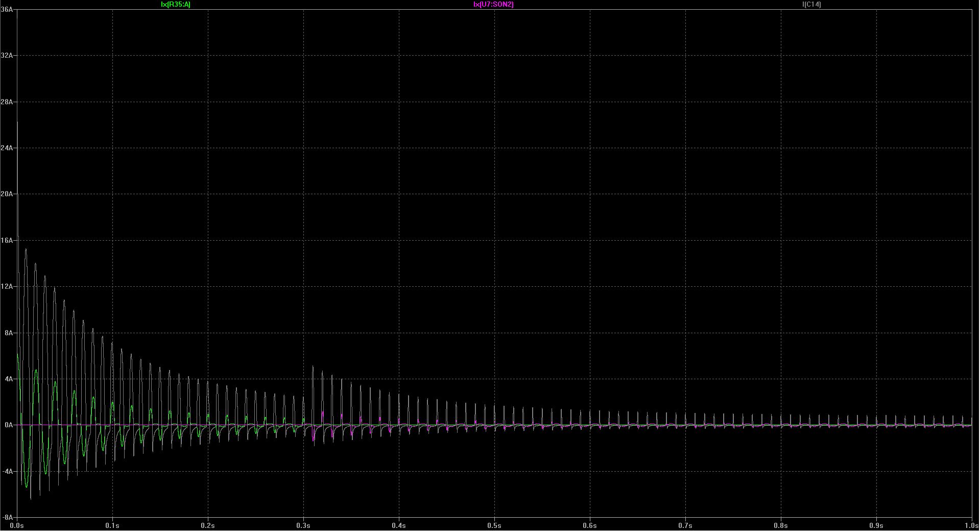Click the 0.2s time axis label
The image size is (980, 531).
pos(208,525)
